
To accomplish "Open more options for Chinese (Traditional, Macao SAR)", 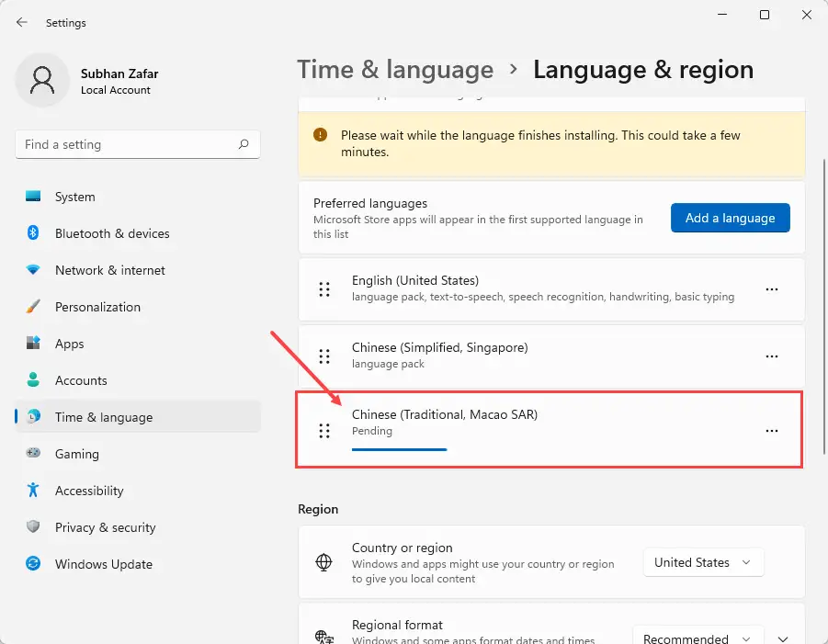I will click(x=772, y=431).
